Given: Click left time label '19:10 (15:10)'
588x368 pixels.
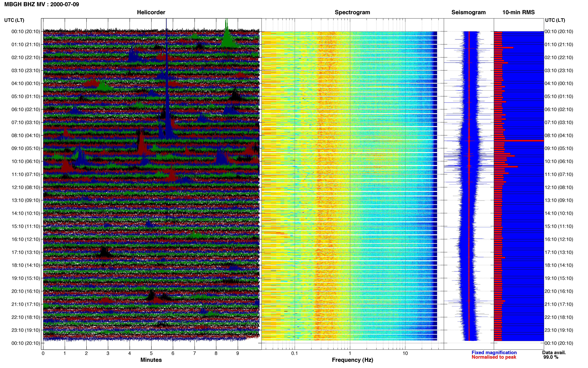Looking at the screenshot, I should click(26, 278).
